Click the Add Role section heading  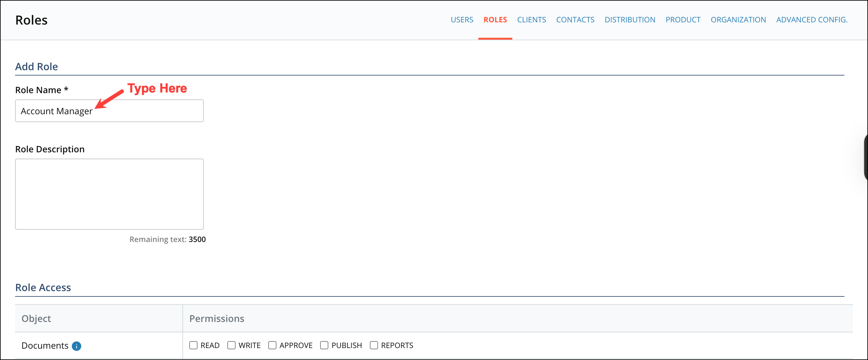point(36,66)
